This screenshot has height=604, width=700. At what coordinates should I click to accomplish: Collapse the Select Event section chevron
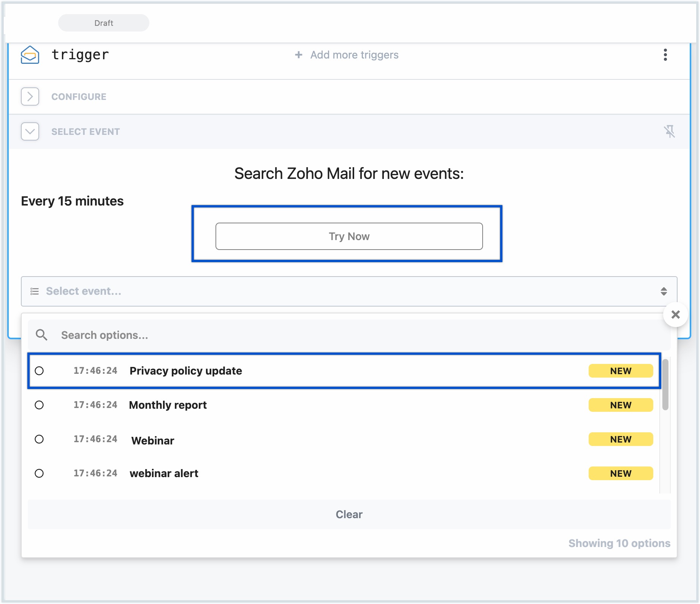30,131
